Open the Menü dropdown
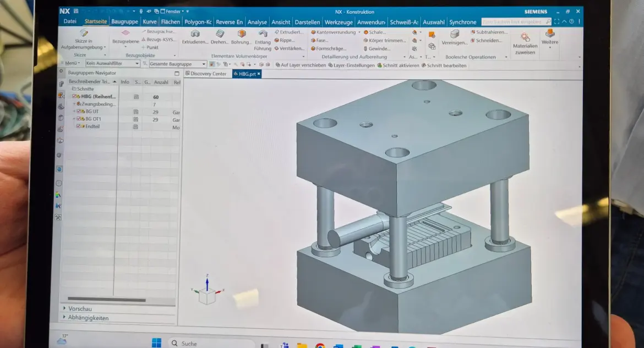This screenshot has width=644, height=348. click(72, 63)
